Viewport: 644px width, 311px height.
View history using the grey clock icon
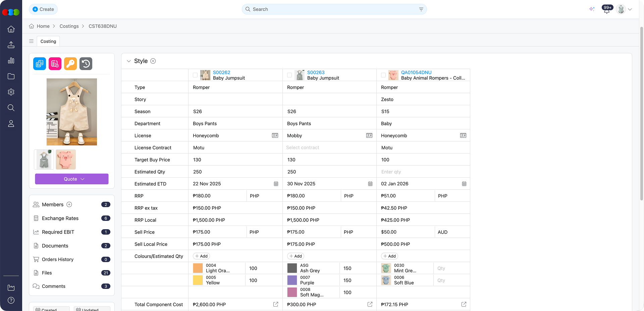pos(86,64)
